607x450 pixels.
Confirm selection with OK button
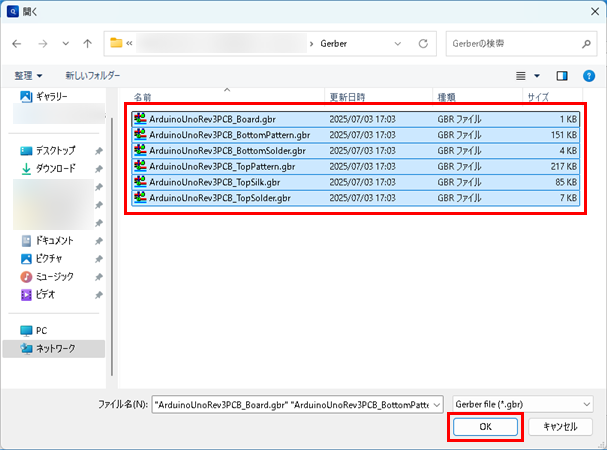pyautogui.click(x=485, y=427)
